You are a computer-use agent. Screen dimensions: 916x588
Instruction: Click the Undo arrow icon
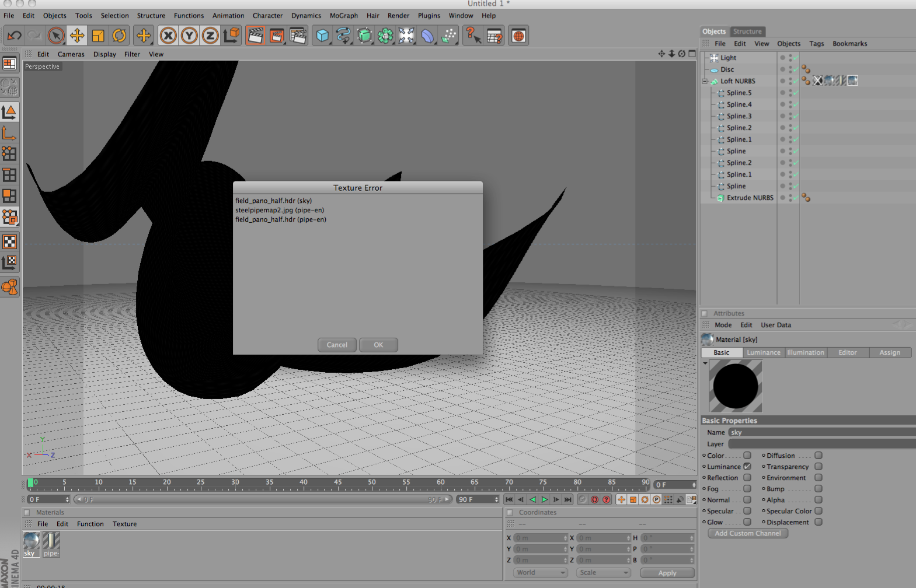(14, 36)
